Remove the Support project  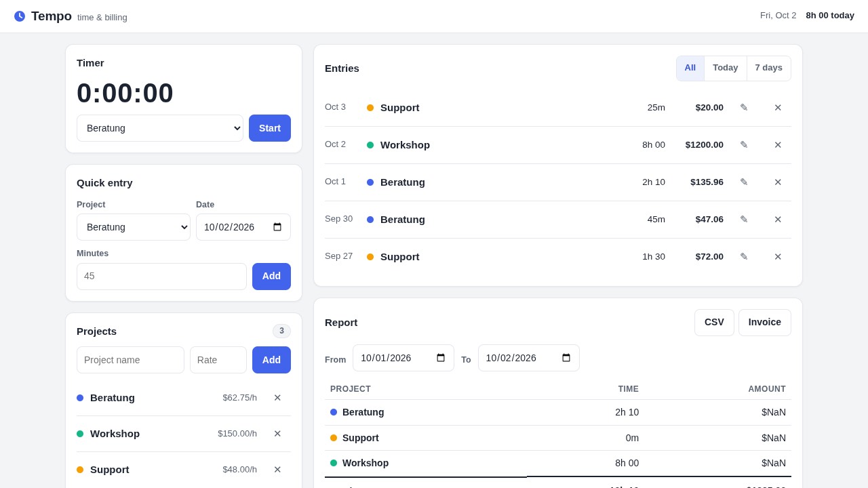[277, 470]
